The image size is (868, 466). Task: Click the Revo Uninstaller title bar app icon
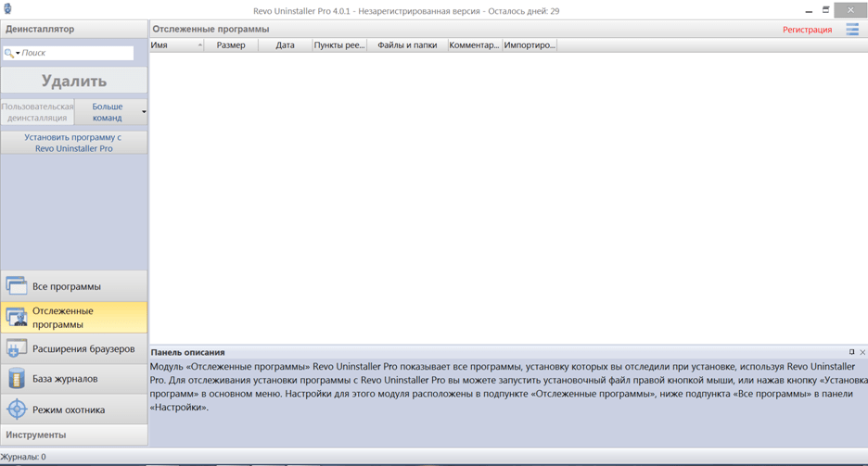[7, 9]
